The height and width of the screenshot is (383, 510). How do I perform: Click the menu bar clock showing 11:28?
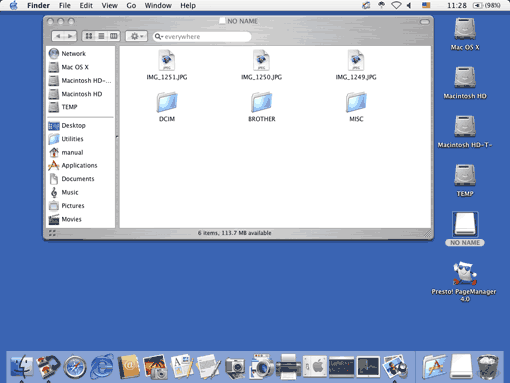pyautogui.click(x=457, y=5)
